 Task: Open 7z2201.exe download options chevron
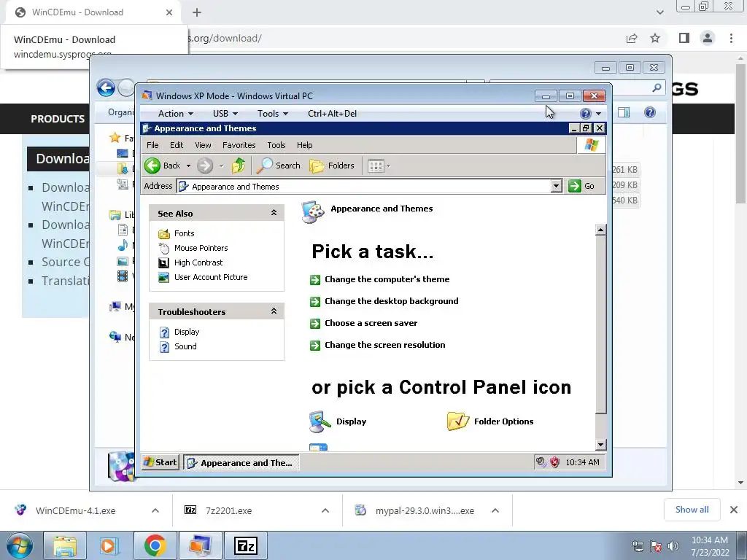pyautogui.click(x=325, y=510)
